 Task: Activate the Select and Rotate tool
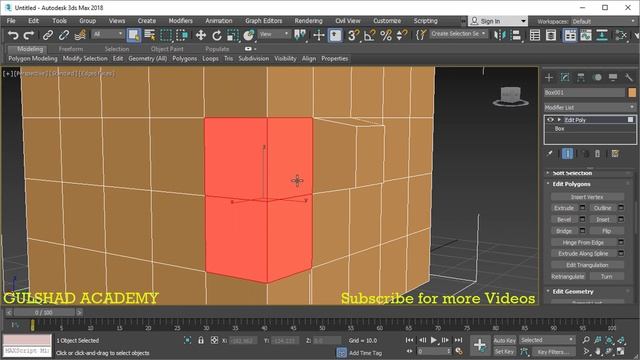click(x=217, y=35)
